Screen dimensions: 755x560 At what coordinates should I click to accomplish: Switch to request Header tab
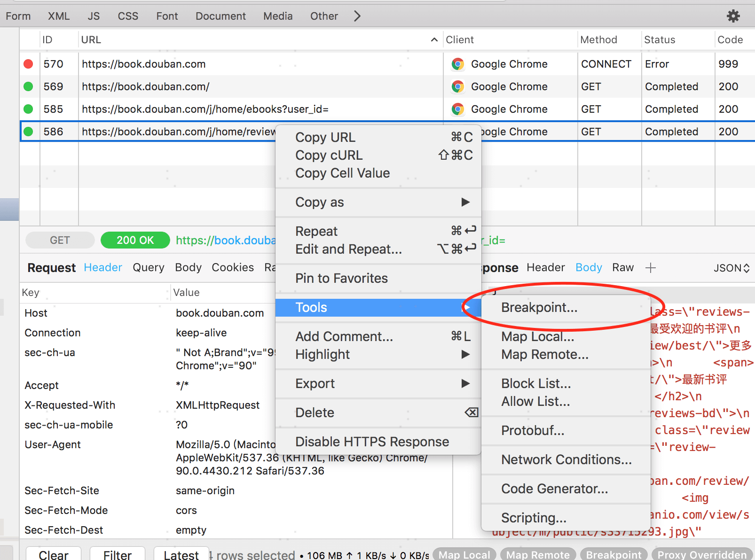(x=103, y=267)
